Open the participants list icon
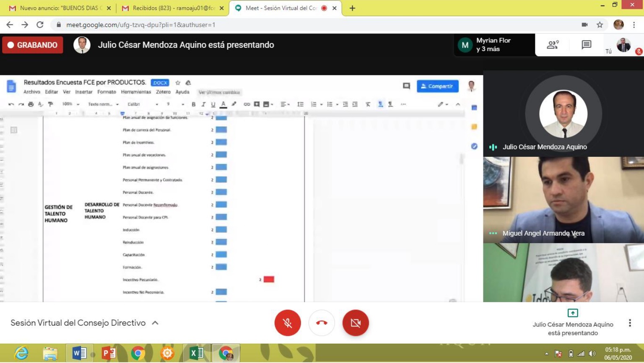 [553, 45]
